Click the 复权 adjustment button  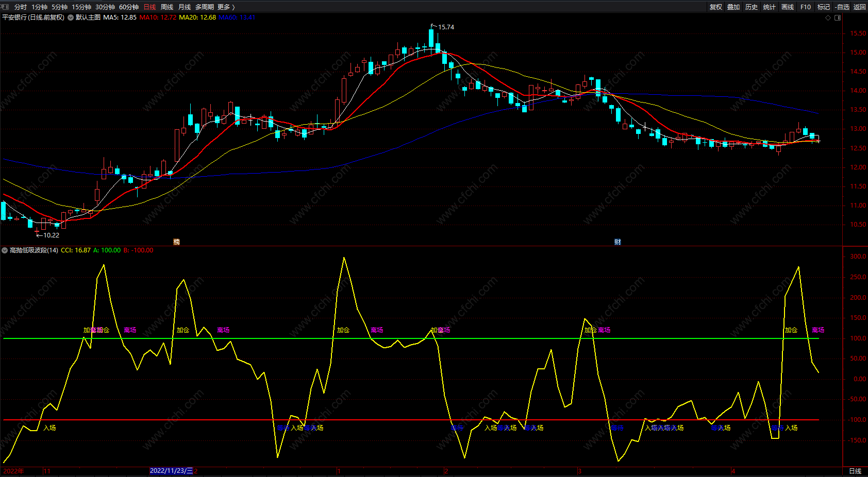(x=716, y=7)
